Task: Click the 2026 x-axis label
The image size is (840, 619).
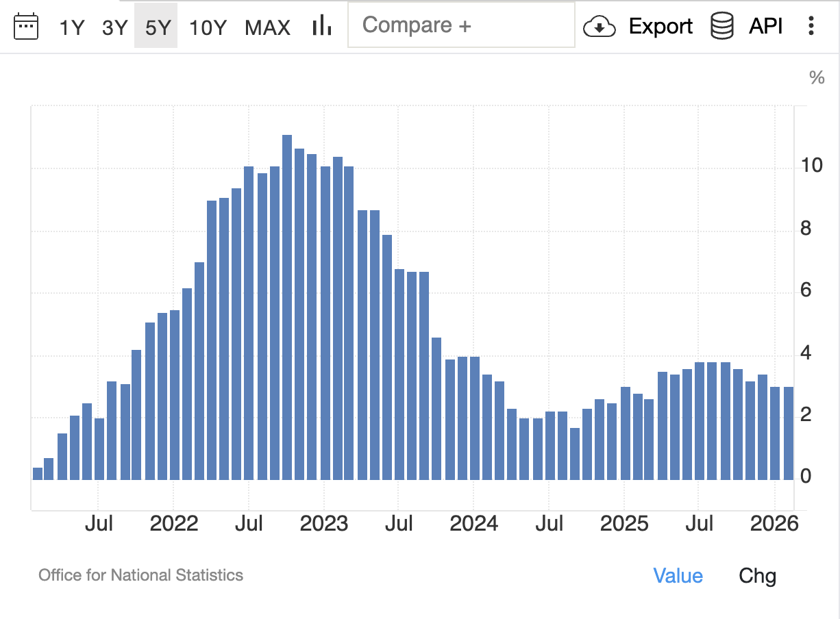Action: click(x=774, y=524)
